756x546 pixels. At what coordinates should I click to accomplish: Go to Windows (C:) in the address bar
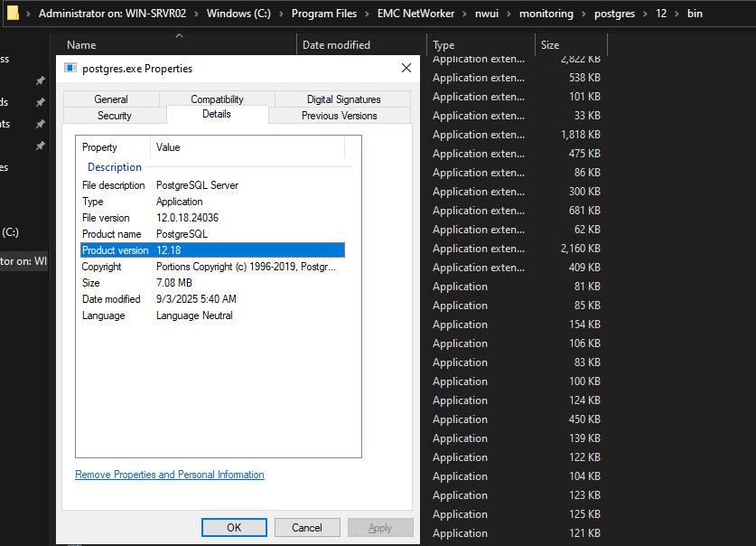tap(238, 14)
